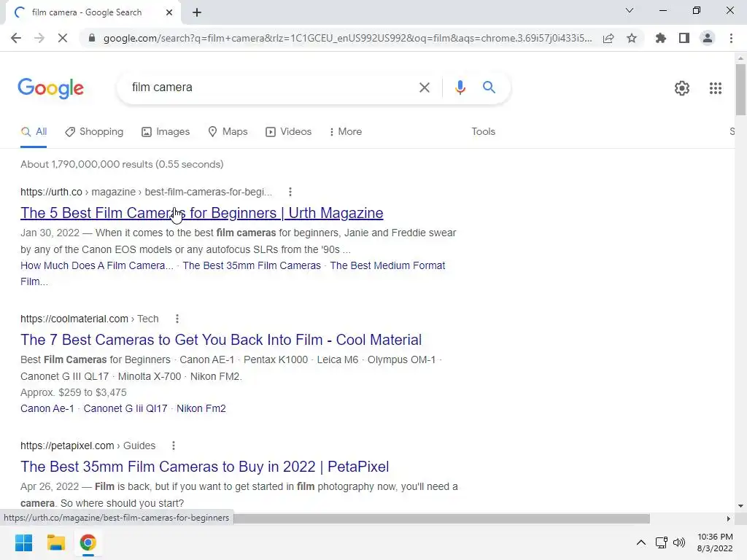Bookmark this page with the star icon

pyautogui.click(x=632, y=38)
